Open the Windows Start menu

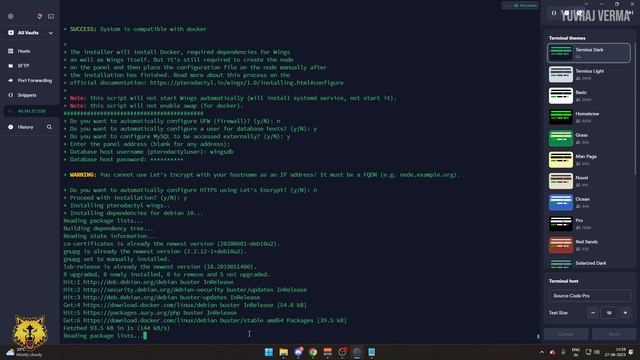point(269,352)
